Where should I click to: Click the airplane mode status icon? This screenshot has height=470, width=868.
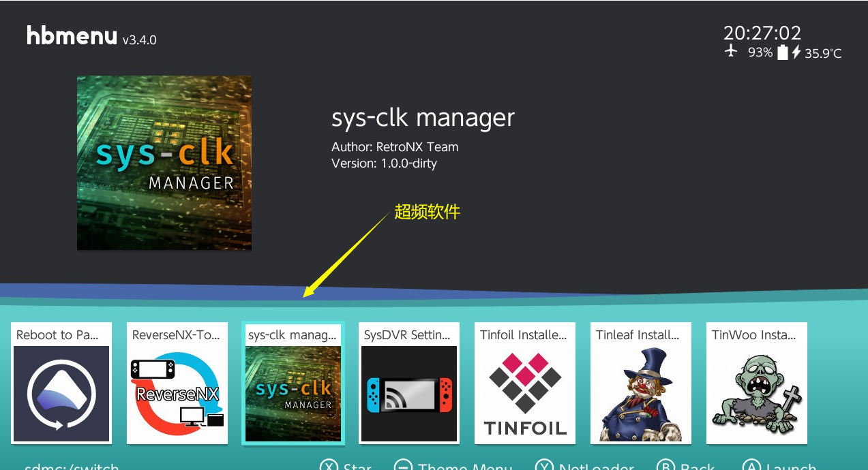[731, 52]
